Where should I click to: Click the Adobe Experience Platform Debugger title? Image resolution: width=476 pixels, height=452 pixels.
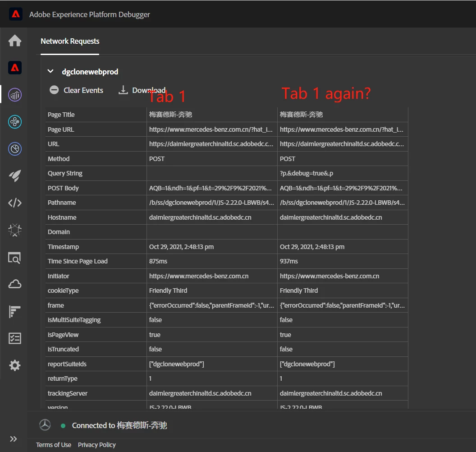pos(90,14)
